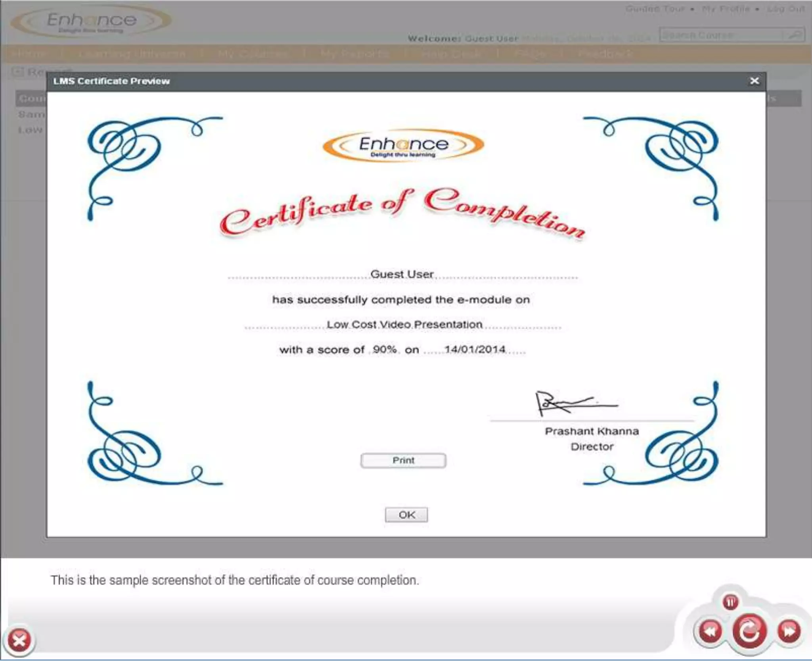The width and height of the screenshot is (812, 661).
Task: Open the My Courses menu
Action: (x=253, y=54)
